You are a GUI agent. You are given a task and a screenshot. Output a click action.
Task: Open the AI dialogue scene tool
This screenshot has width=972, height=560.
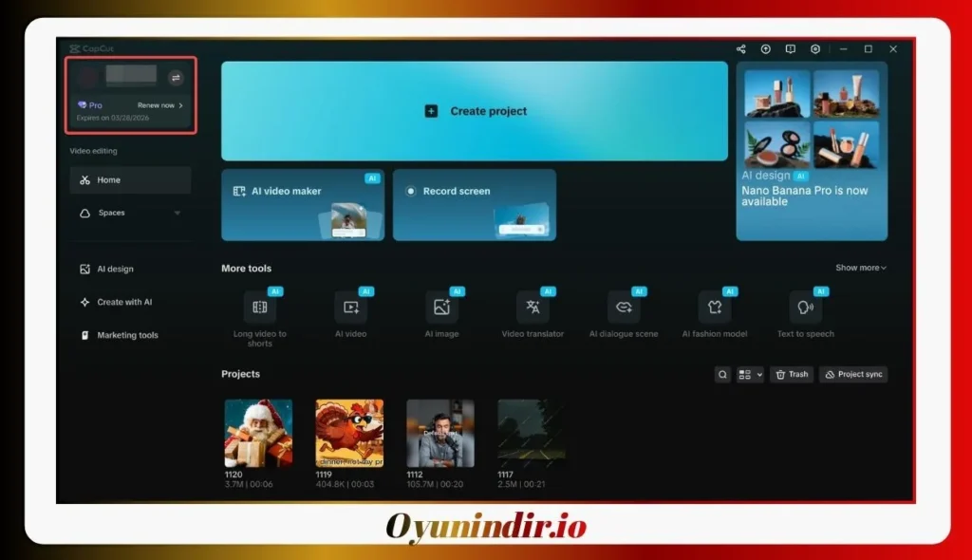click(x=624, y=314)
